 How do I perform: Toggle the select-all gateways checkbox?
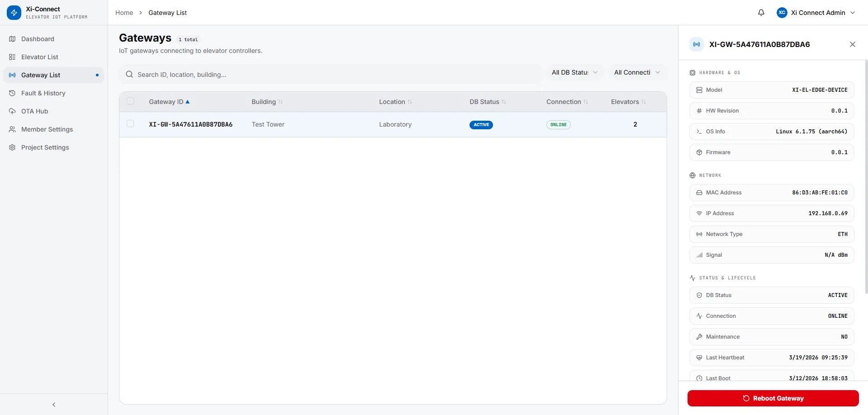click(x=130, y=101)
